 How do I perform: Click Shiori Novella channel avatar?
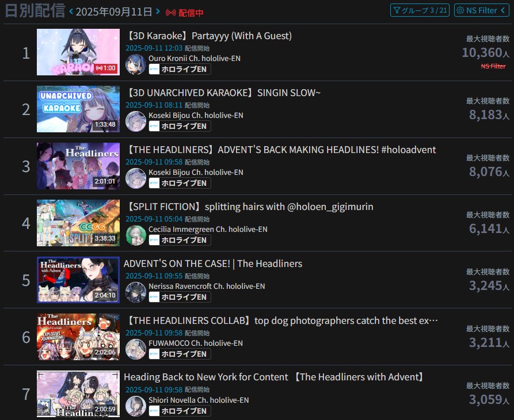[135, 407]
